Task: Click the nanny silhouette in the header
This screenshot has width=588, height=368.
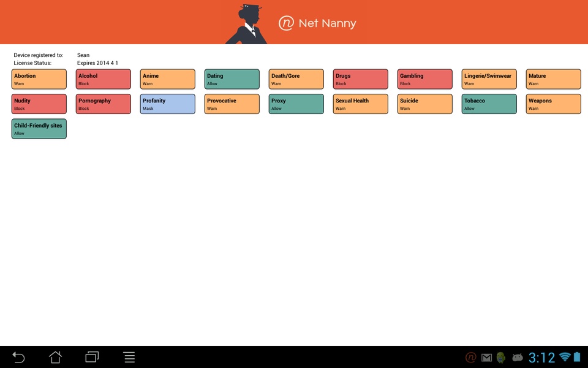Action: pos(247,24)
